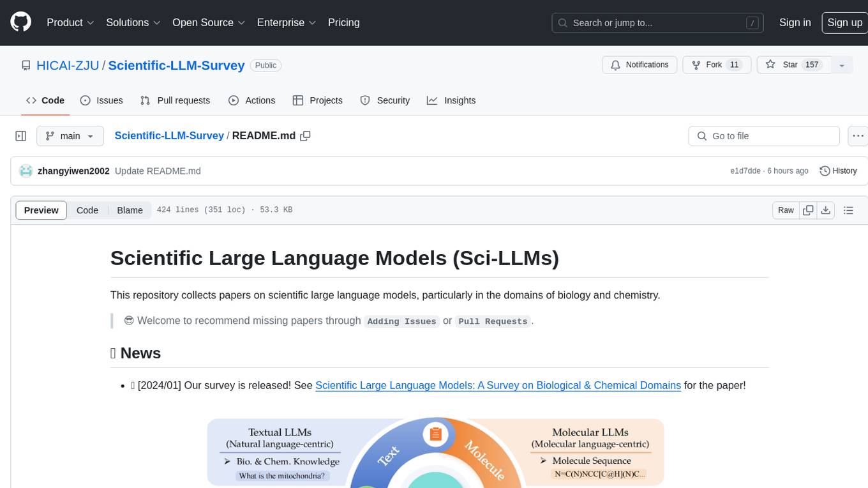Download the raw file

pyautogui.click(x=826, y=210)
